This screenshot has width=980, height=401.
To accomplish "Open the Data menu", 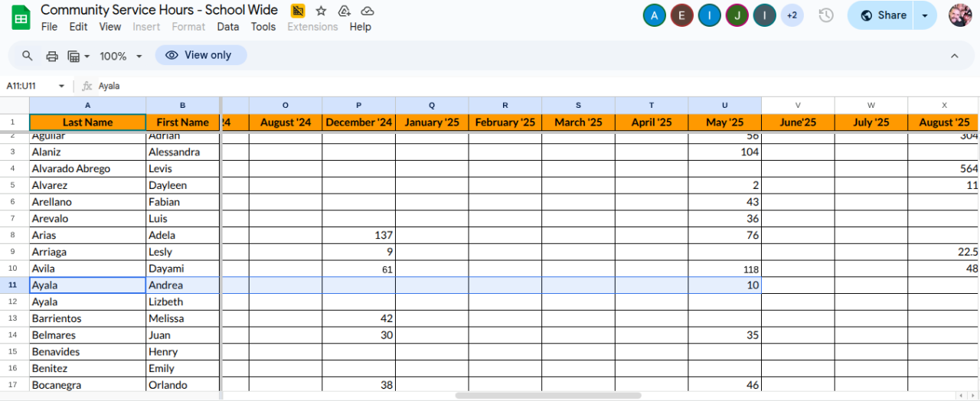I will click(x=227, y=26).
